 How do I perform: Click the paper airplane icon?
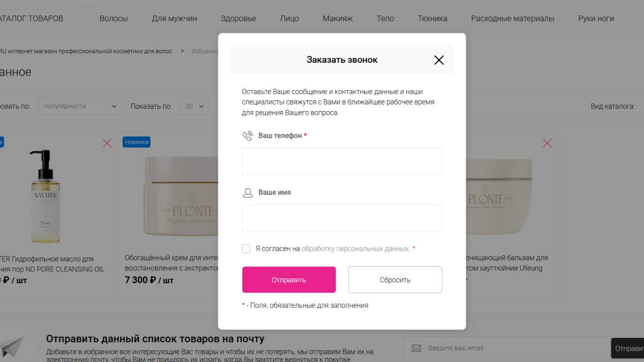[13, 345]
